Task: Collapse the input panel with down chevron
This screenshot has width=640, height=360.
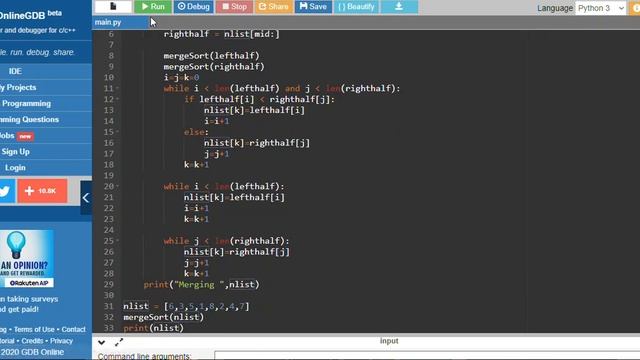Action: pos(102,342)
